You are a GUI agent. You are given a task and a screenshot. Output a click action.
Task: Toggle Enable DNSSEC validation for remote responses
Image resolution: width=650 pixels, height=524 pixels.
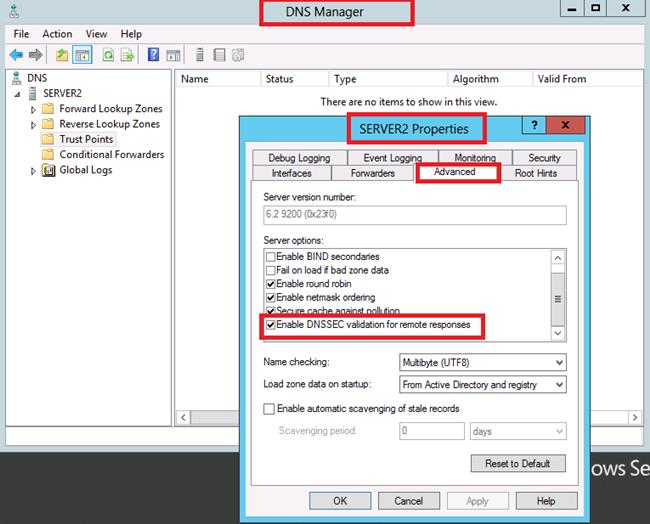(x=270, y=325)
